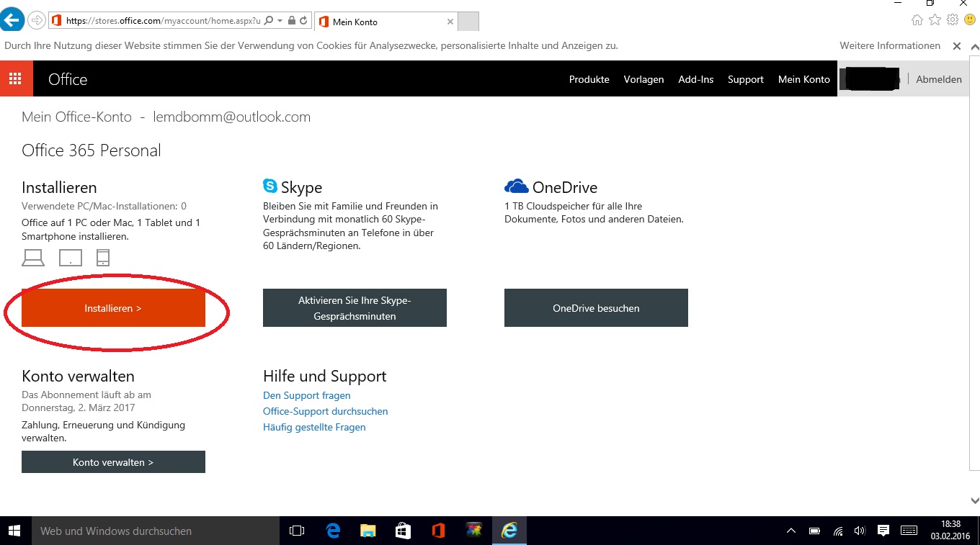Select the tablet device icon
This screenshot has height=545, width=980.
coord(70,257)
